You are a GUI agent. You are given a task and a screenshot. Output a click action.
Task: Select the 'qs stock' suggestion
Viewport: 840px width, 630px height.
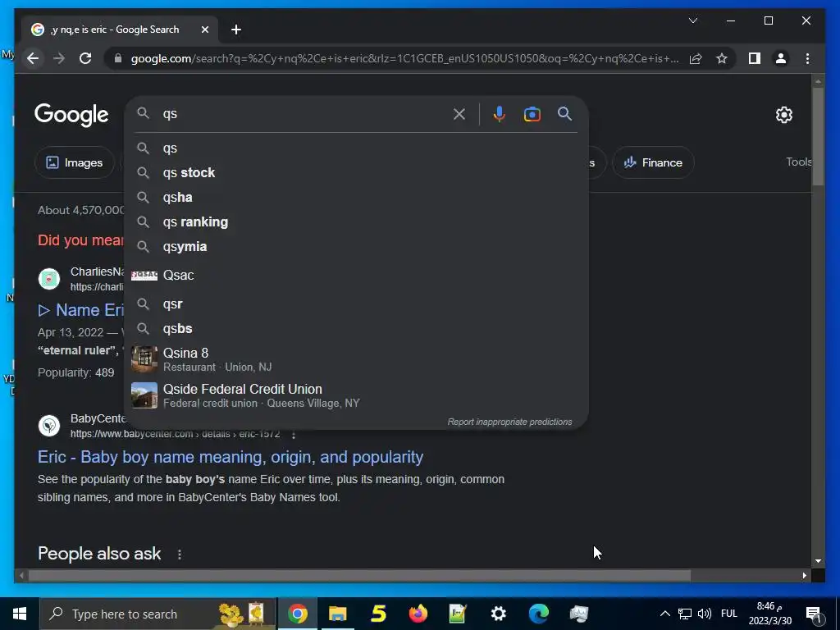[x=356, y=172]
